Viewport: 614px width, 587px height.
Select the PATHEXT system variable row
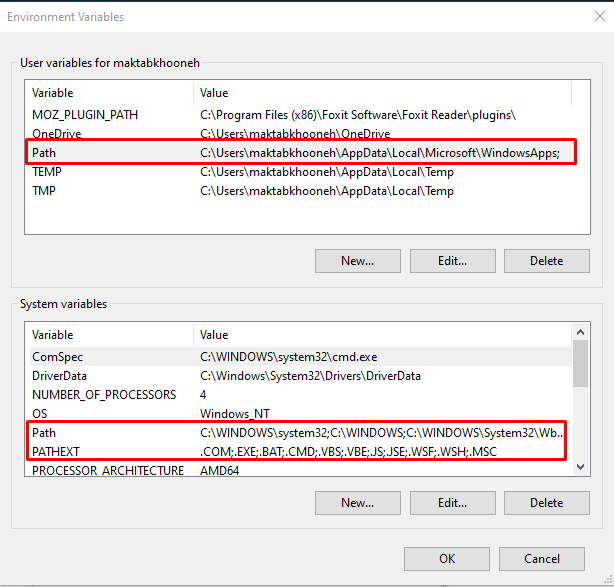56,452
